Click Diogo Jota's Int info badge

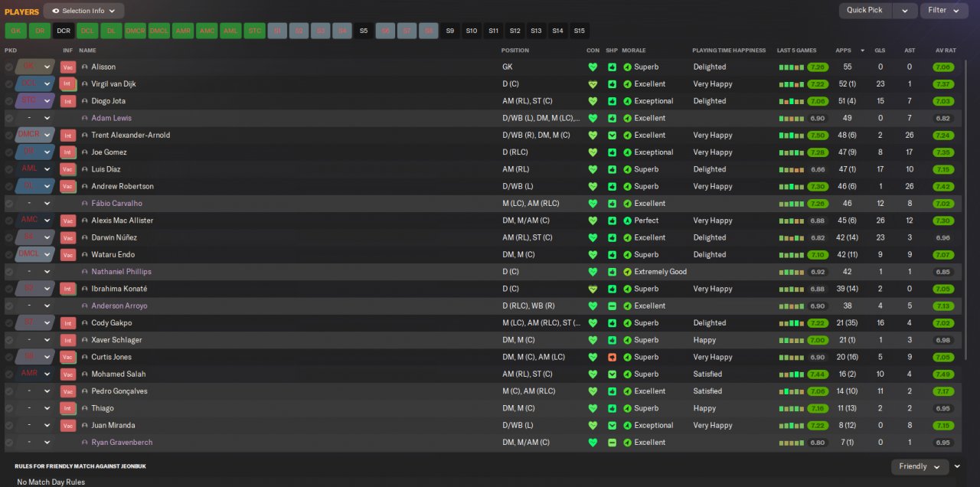[x=67, y=101]
